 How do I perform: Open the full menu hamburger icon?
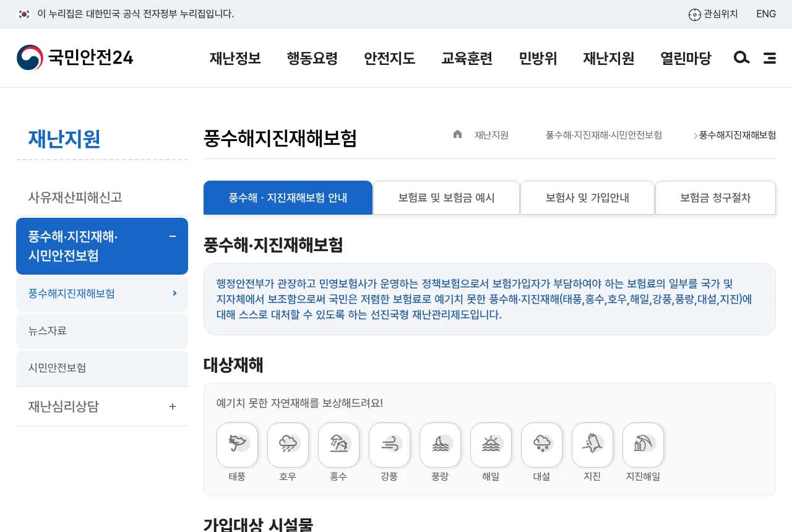click(x=770, y=58)
